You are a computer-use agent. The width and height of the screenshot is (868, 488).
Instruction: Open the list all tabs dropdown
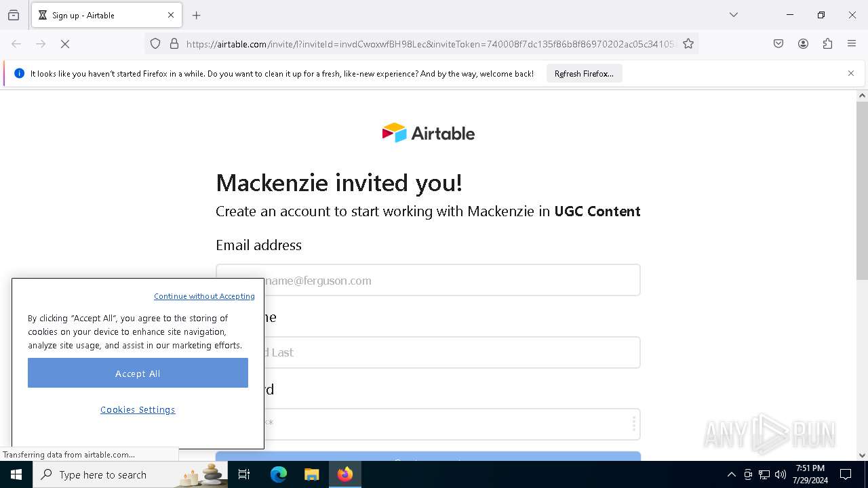pos(734,15)
